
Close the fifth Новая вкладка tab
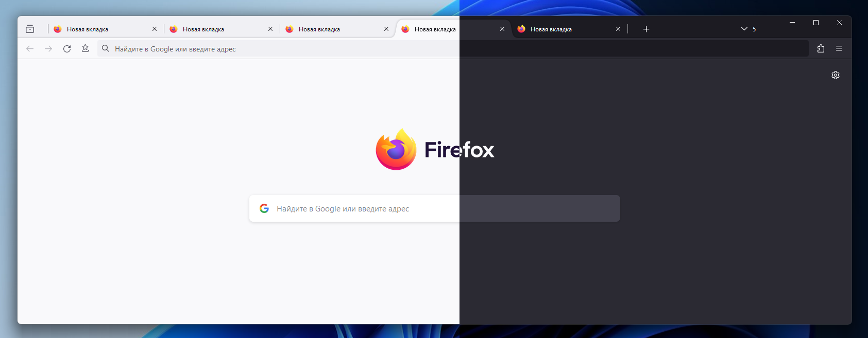pyautogui.click(x=618, y=29)
